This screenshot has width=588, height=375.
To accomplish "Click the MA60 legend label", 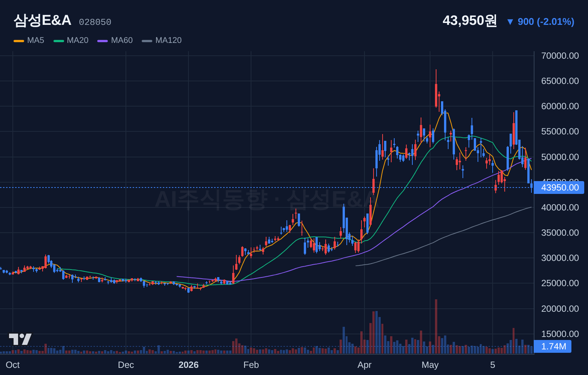I will [x=122, y=40].
